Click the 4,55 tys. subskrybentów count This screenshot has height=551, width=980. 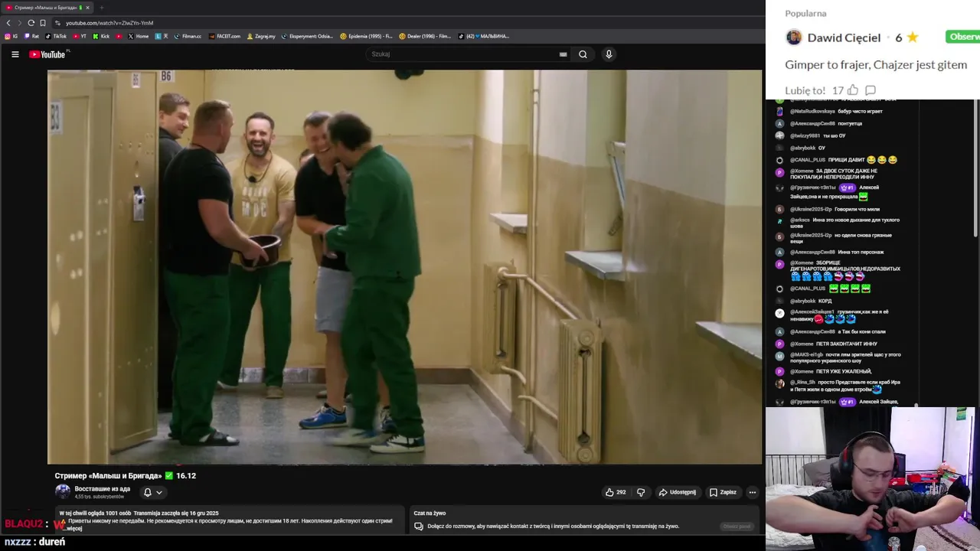tap(99, 497)
